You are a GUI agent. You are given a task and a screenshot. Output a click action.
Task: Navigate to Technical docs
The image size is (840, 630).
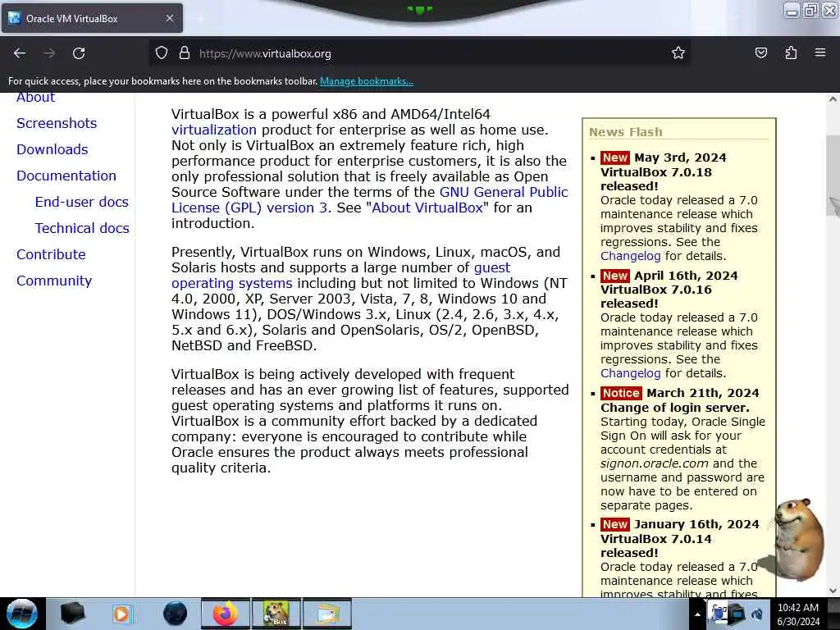pos(82,228)
